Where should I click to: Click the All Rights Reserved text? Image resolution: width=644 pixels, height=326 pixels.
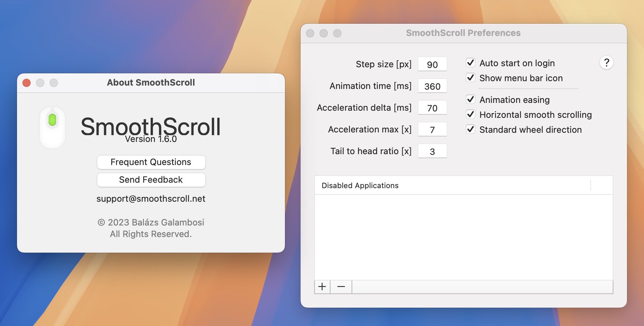pyautogui.click(x=151, y=234)
